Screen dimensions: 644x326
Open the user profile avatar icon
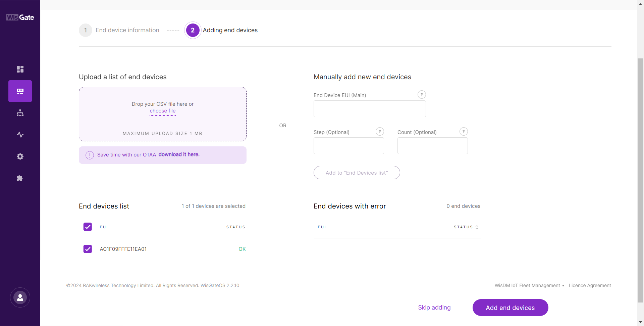click(20, 297)
